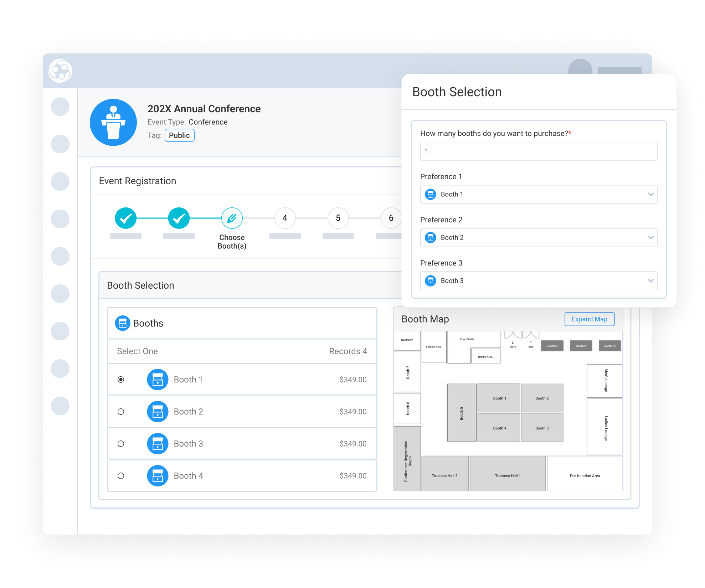Click the conference podium event icon
705x588 pixels.
[x=113, y=122]
